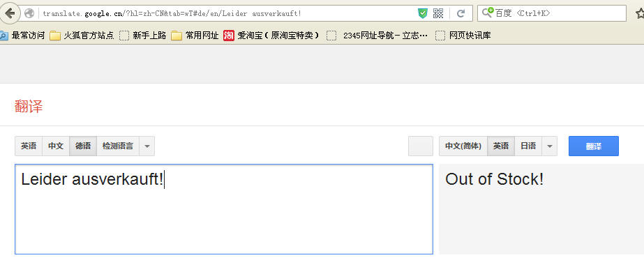Open the QR code icon in address bar
This screenshot has width=644, height=274.
tap(438, 13)
